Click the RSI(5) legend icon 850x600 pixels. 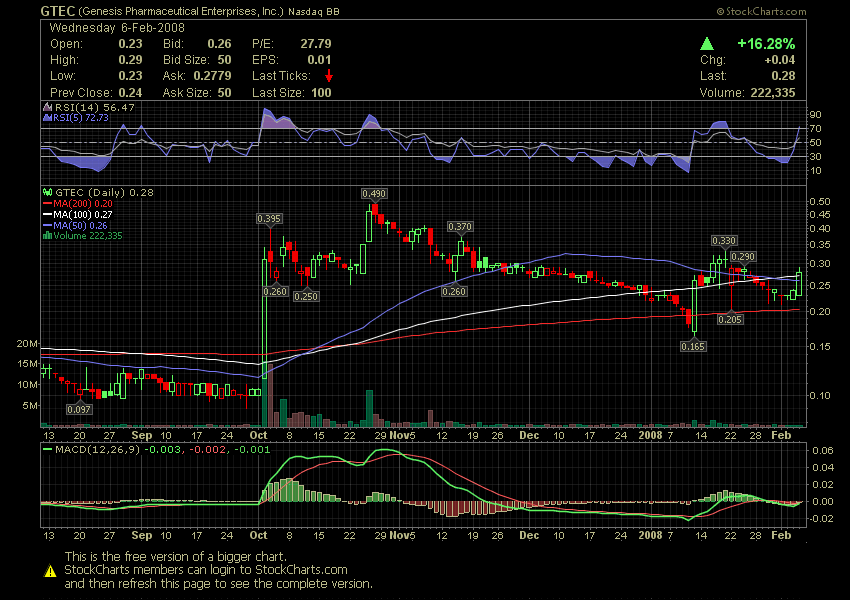[x=47, y=118]
